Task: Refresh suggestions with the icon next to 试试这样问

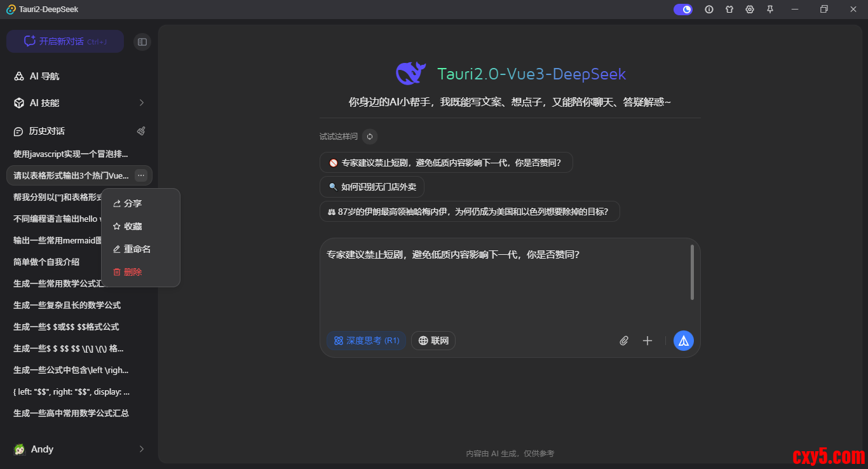Action: [x=369, y=137]
